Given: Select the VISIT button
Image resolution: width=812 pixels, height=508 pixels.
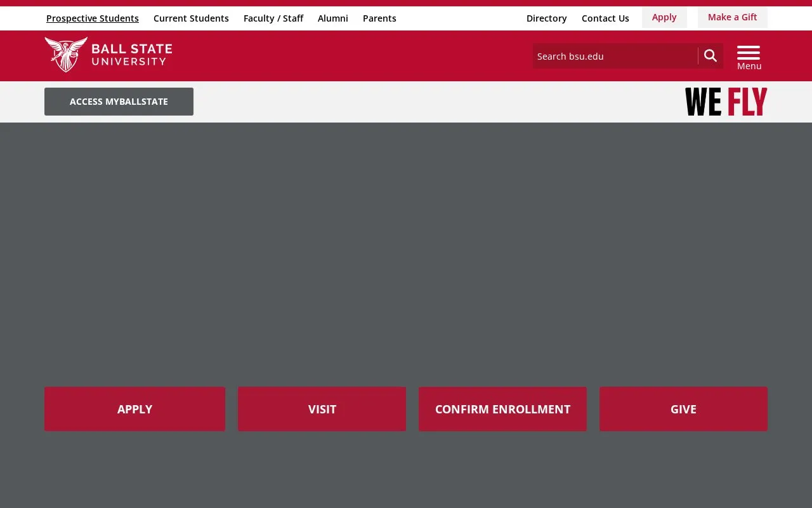Looking at the screenshot, I should tap(322, 409).
